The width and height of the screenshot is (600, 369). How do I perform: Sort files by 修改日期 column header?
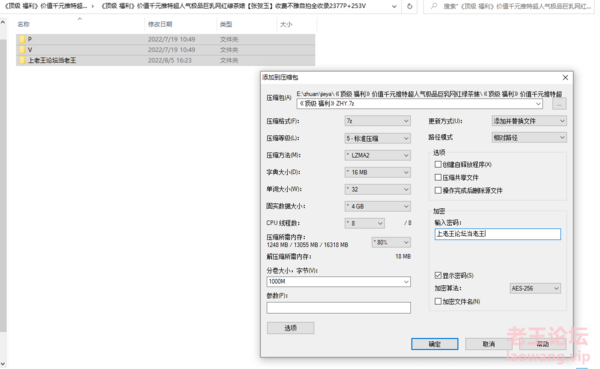pos(160,24)
